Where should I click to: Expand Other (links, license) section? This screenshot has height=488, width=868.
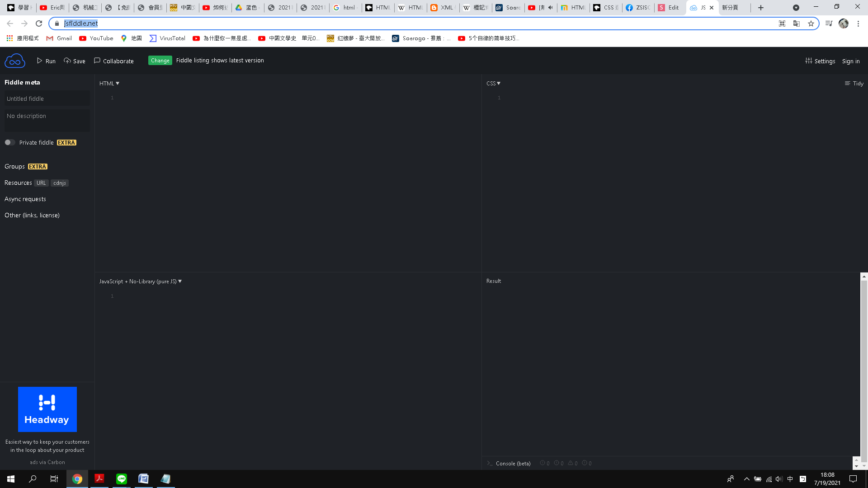32,215
